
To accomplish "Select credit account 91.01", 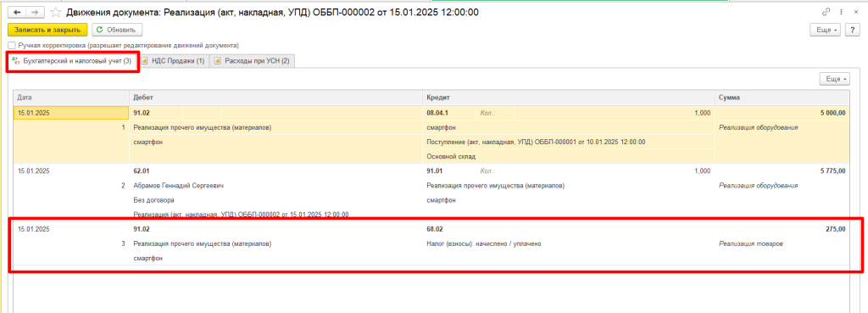I will 435,171.
